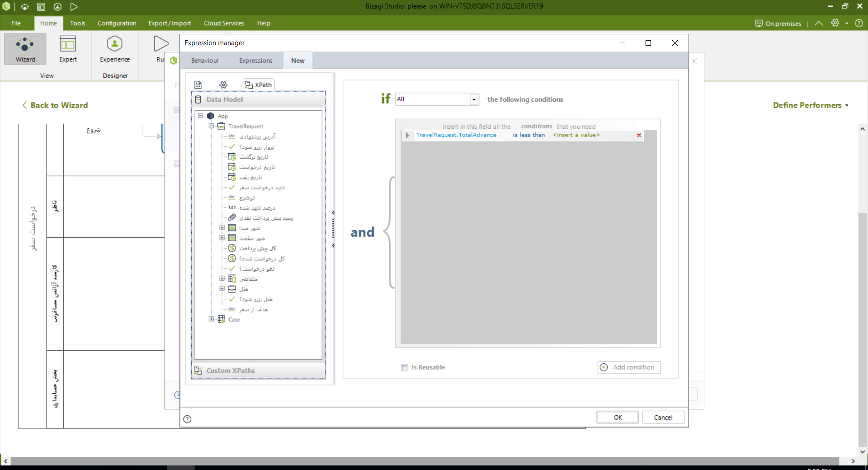Click the TravelRequest.TotalAdvance condition field
The height and width of the screenshot is (470, 868).
click(456, 135)
